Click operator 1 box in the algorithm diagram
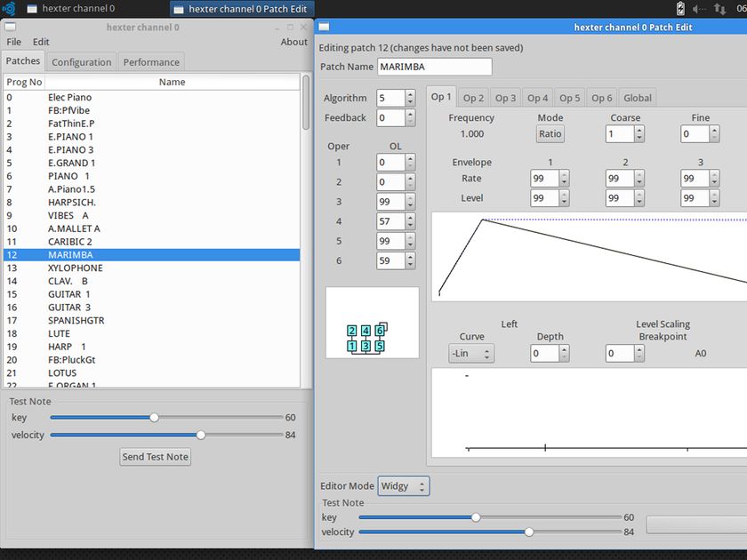747x560 pixels. tap(352, 345)
